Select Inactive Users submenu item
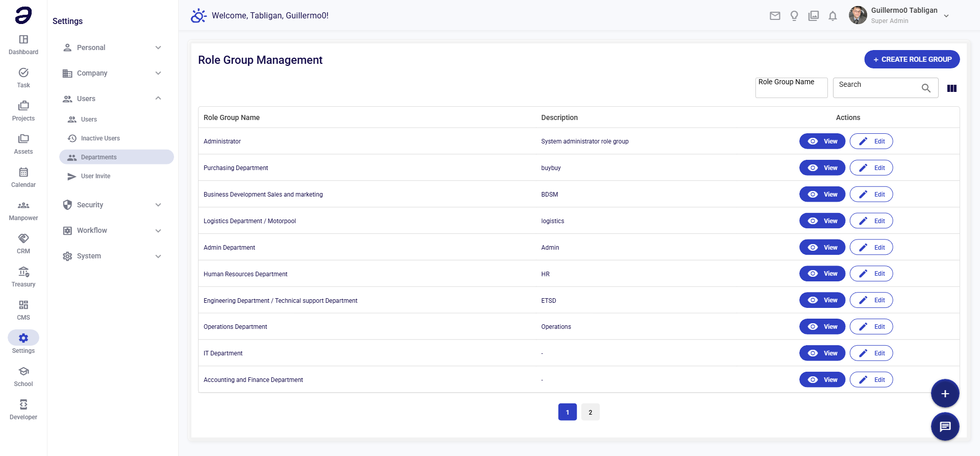This screenshot has height=456, width=980. click(x=116, y=138)
